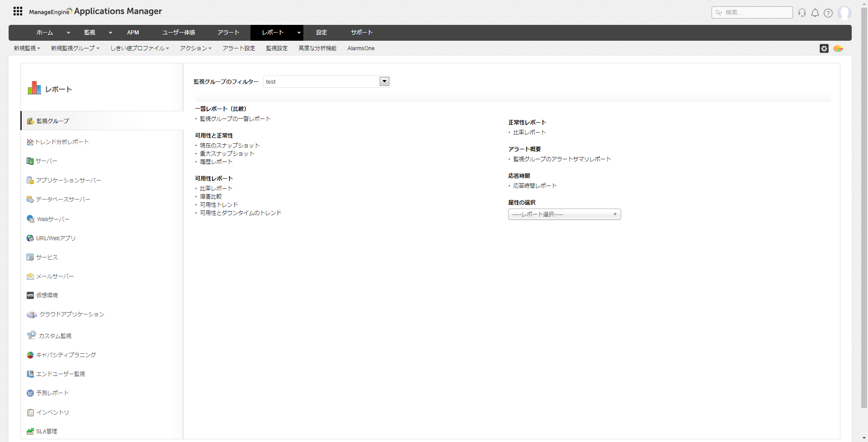Viewport: 868px width, 442px height.
Task: Click the ManageEngine Applications Manager logo
Action: coord(95,11)
